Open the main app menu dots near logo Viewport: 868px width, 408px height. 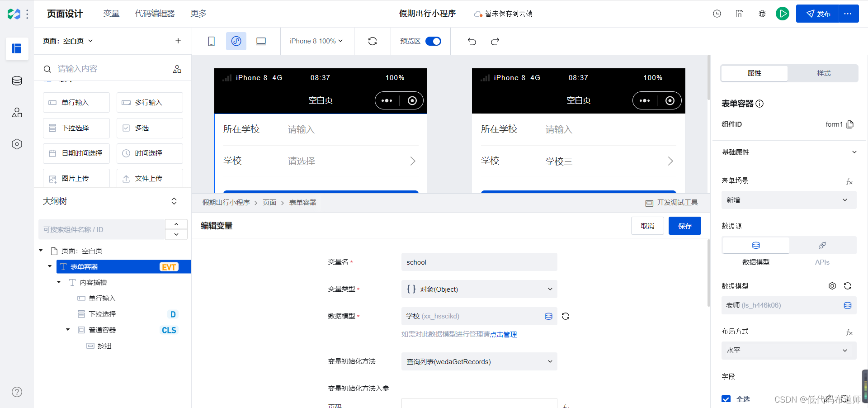[28, 14]
